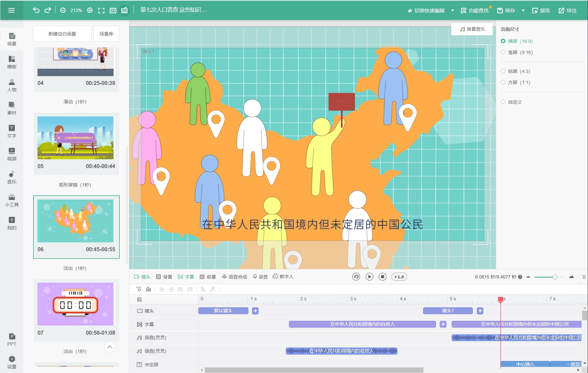Select 方屏 (1:1) page size
This screenshot has width=588, height=373.
(516, 82)
